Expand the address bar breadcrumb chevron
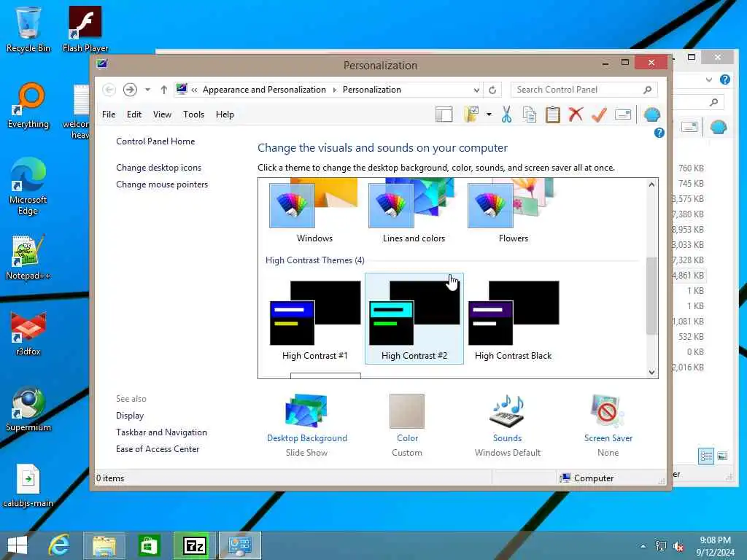Screen dimensions: 747x560 tap(194, 90)
